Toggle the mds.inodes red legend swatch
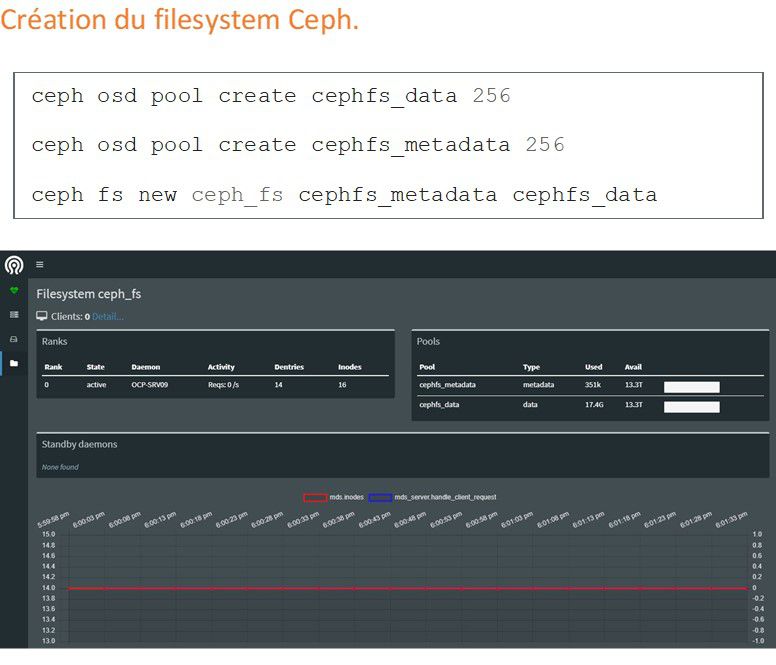The image size is (776, 665). pos(315,497)
